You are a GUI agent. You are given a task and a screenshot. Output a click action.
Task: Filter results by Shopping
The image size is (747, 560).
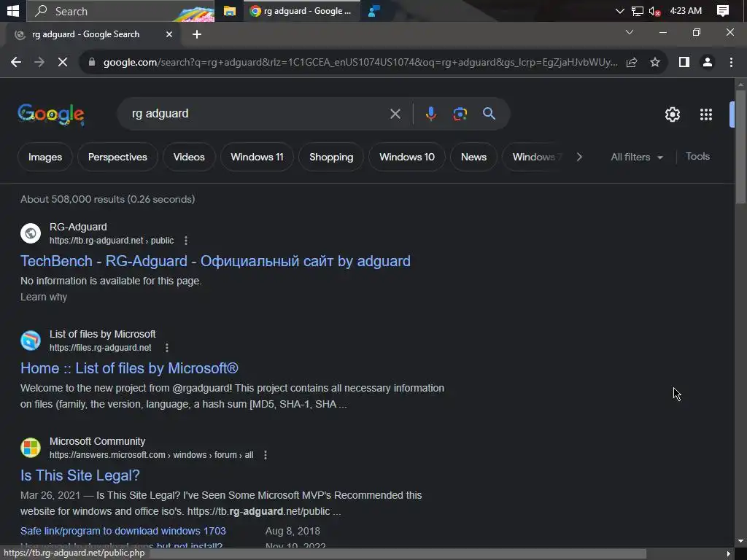pyautogui.click(x=331, y=157)
